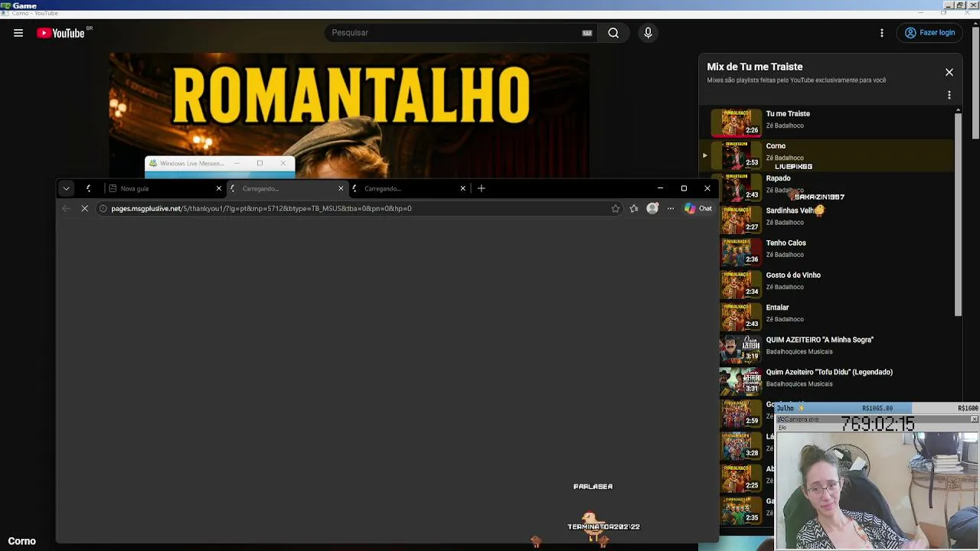Restore the outer Game window
The height and width of the screenshot is (551, 980).
tap(960, 5)
